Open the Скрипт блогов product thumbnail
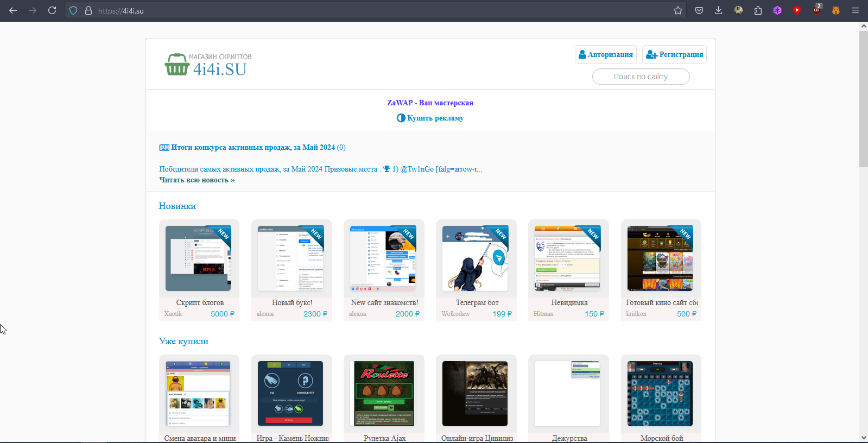The image size is (868, 443). (x=198, y=258)
